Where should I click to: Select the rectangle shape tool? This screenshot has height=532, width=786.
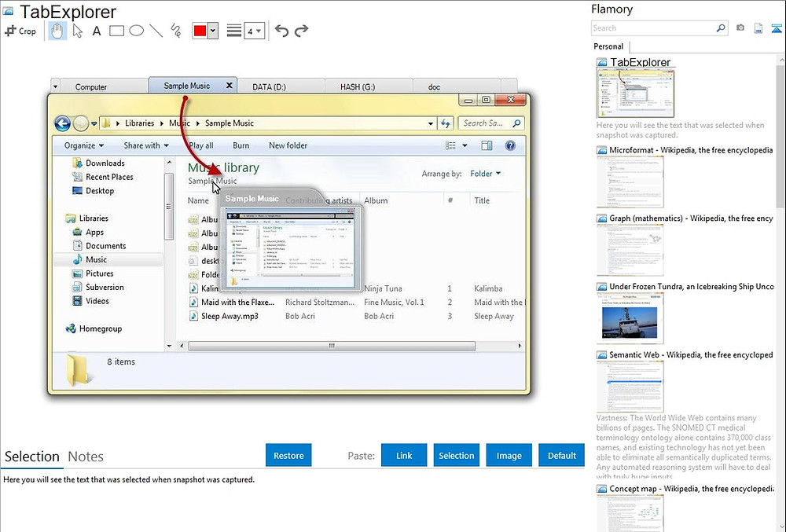[x=116, y=31]
